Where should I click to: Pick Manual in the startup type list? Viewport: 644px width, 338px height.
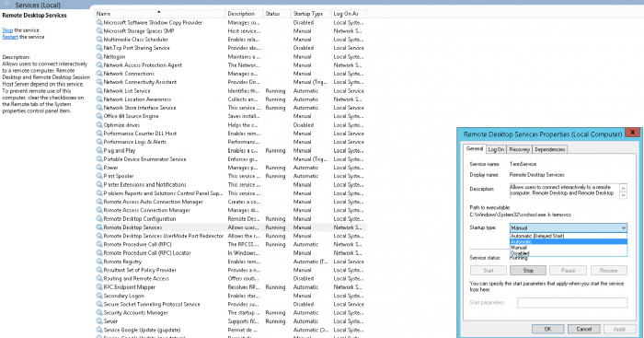(569, 248)
